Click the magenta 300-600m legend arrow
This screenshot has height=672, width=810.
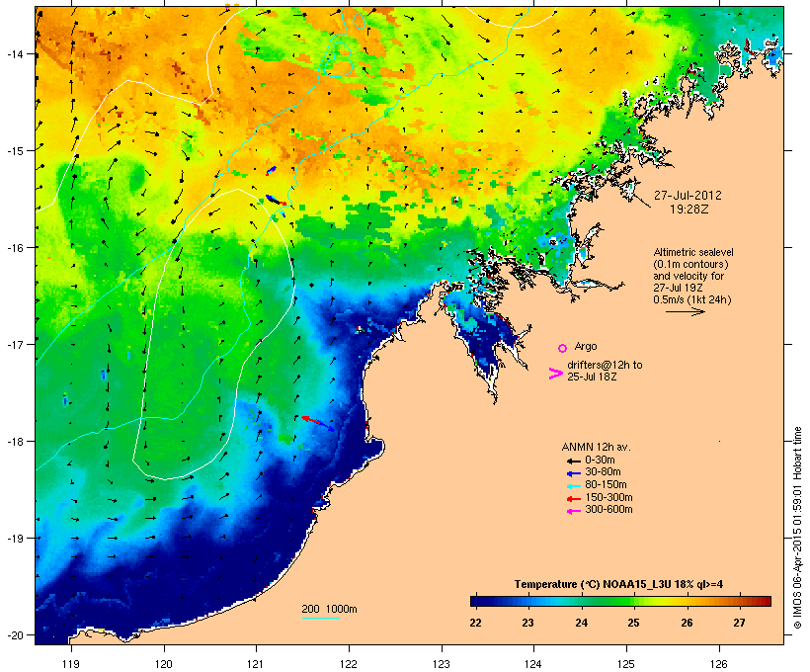click(x=573, y=511)
